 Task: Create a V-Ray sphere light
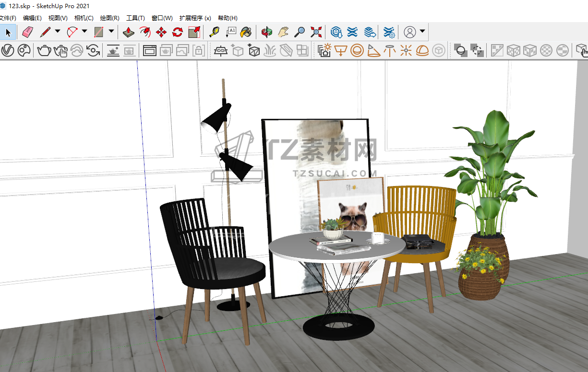point(357,50)
